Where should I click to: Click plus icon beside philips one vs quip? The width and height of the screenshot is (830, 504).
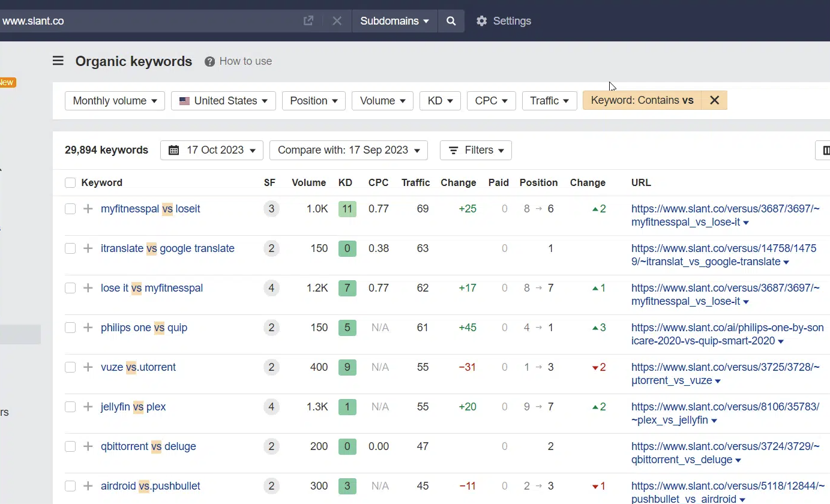coord(88,328)
